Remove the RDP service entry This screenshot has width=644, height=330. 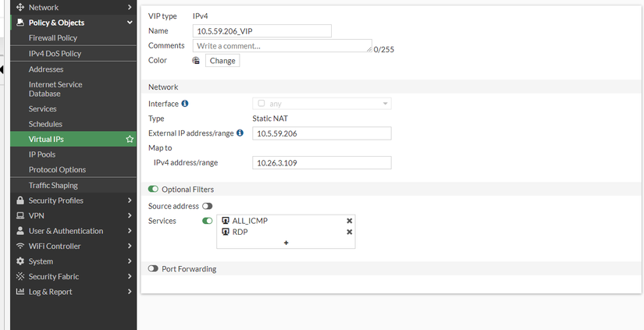coord(349,232)
